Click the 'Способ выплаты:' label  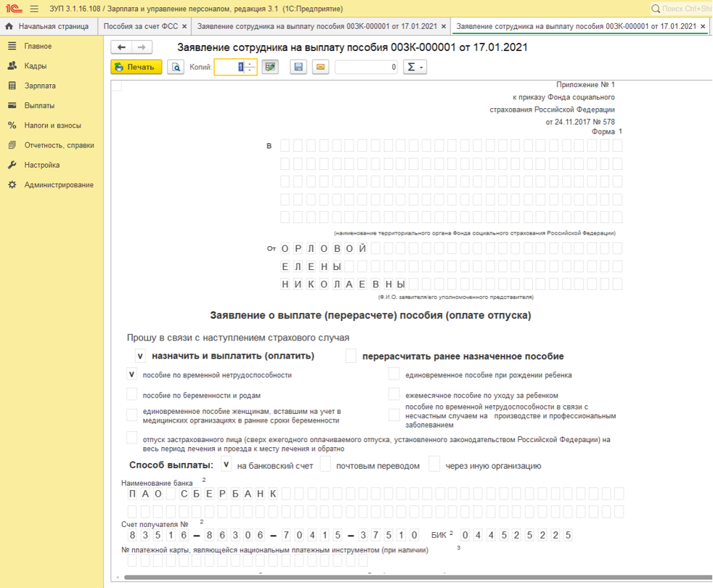point(171,465)
